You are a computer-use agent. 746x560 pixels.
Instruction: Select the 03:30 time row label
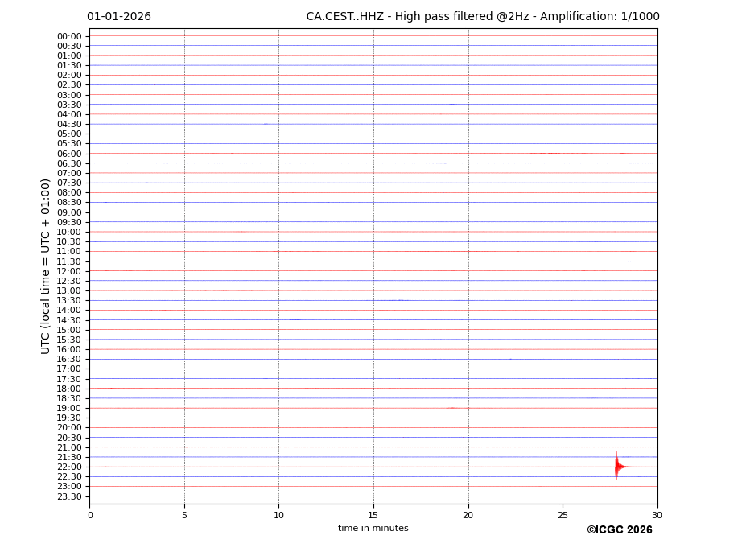[x=69, y=105]
